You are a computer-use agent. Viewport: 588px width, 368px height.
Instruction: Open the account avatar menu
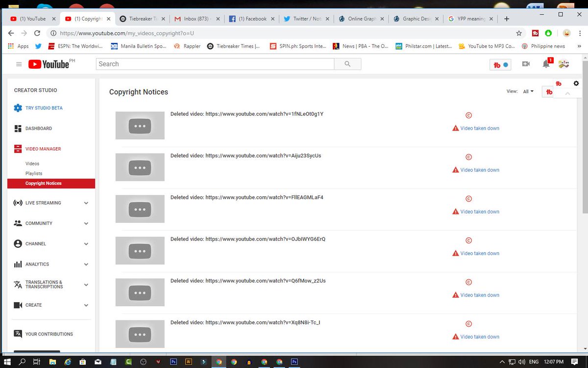coord(563,64)
